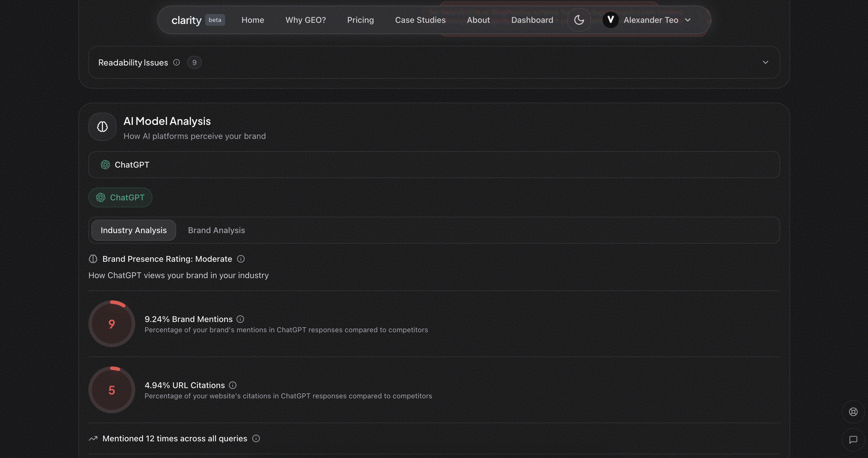868x458 pixels.
Task: Open the help support icon at bottom right
Action: (853, 411)
